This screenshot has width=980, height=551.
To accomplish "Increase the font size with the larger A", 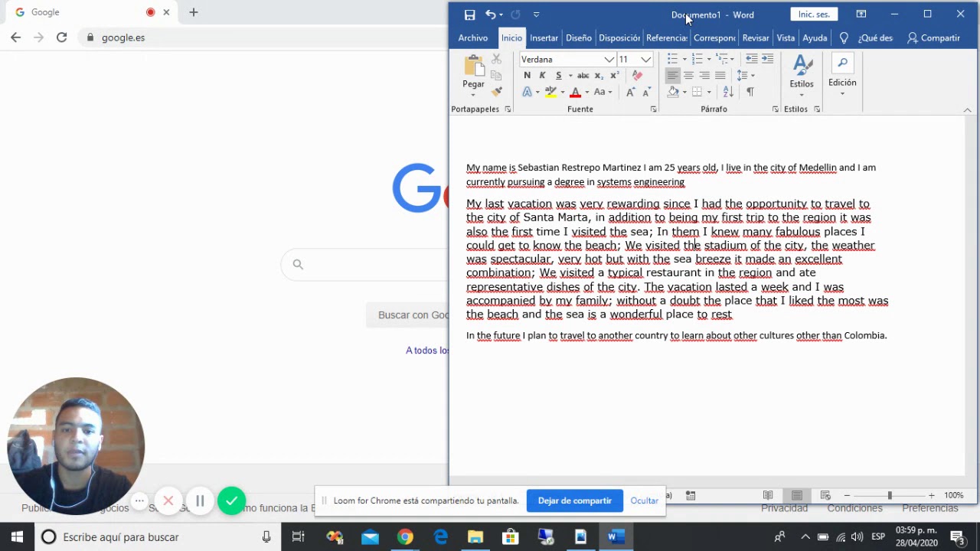I will pos(630,92).
